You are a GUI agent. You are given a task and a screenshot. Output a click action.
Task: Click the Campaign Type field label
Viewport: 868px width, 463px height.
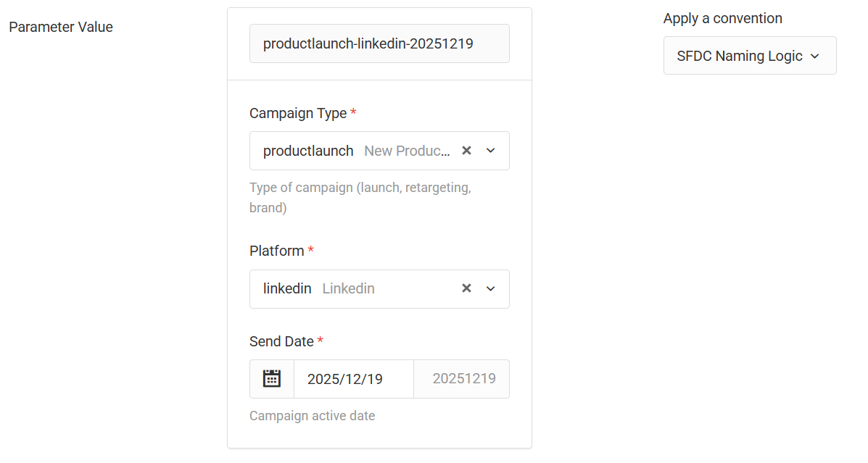tap(297, 113)
